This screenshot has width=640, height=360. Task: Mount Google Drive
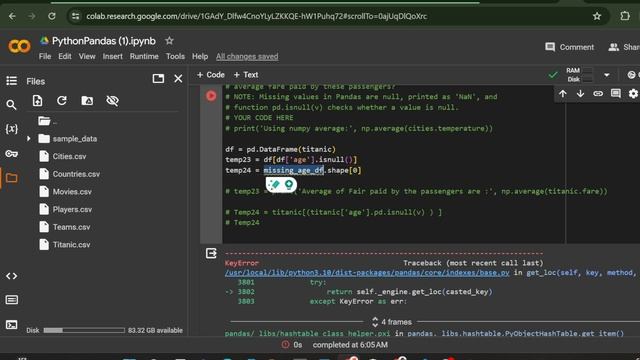point(87,100)
